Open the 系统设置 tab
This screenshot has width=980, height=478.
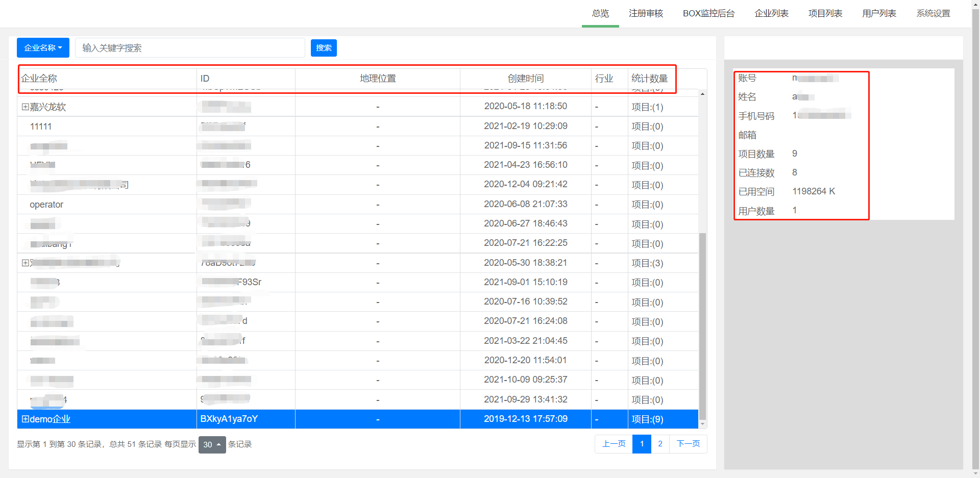[x=933, y=13]
